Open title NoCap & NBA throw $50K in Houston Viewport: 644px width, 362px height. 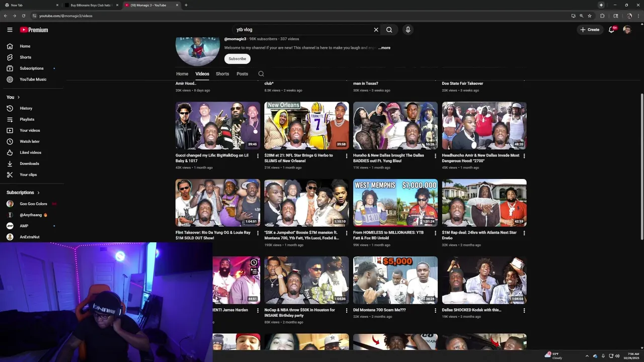point(300,313)
